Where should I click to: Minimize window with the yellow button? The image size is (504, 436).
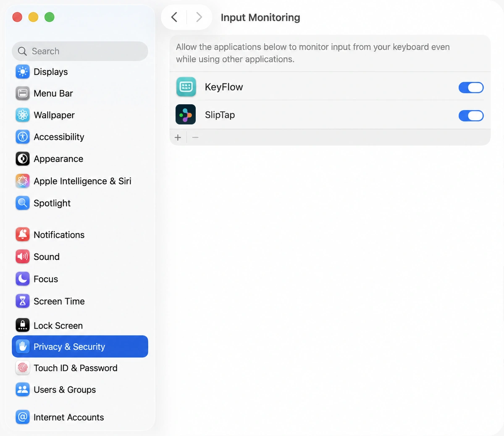pyautogui.click(x=33, y=17)
